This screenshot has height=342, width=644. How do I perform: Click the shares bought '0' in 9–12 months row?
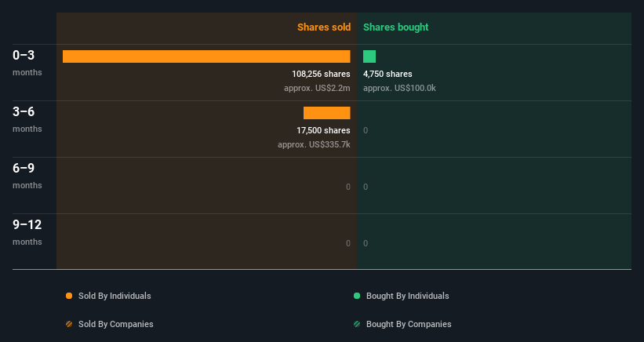(x=366, y=243)
